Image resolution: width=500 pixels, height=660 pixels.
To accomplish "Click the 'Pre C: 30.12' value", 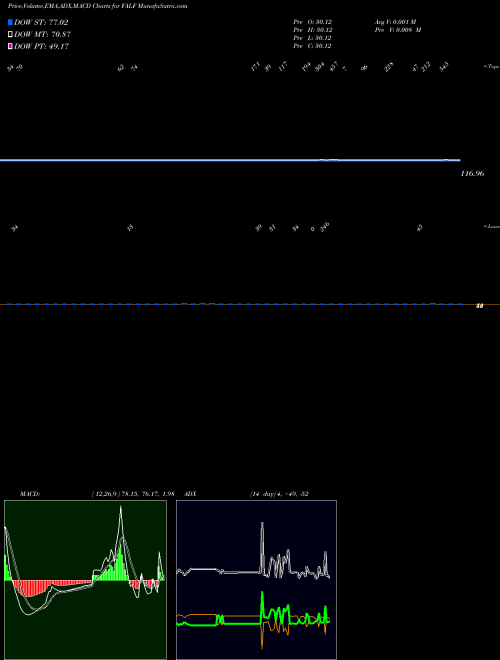I will pyautogui.click(x=313, y=46).
